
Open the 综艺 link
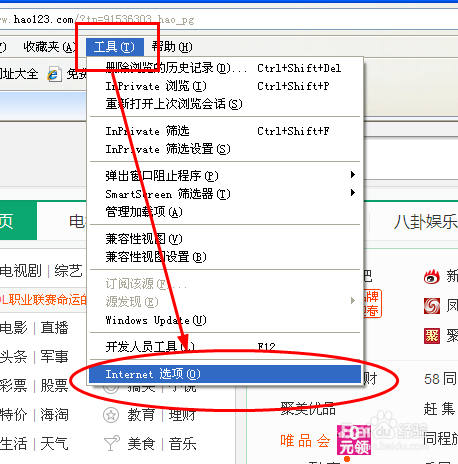point(68,270)
